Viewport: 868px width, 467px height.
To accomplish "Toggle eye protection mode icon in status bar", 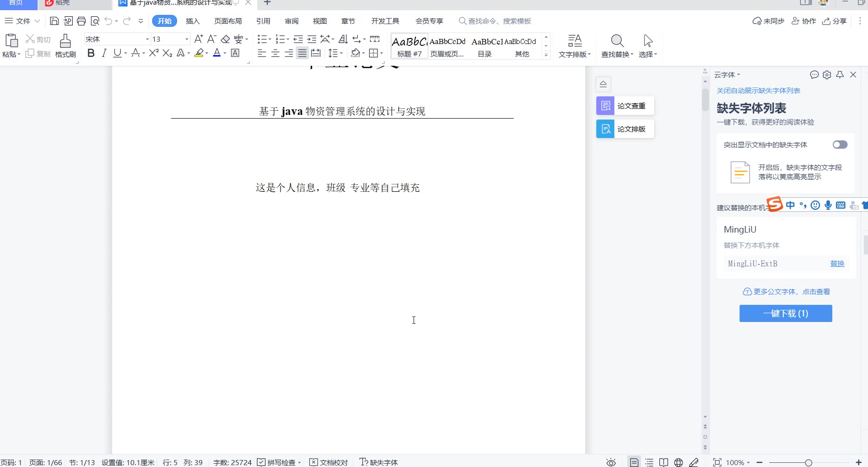I will point(611,462).
